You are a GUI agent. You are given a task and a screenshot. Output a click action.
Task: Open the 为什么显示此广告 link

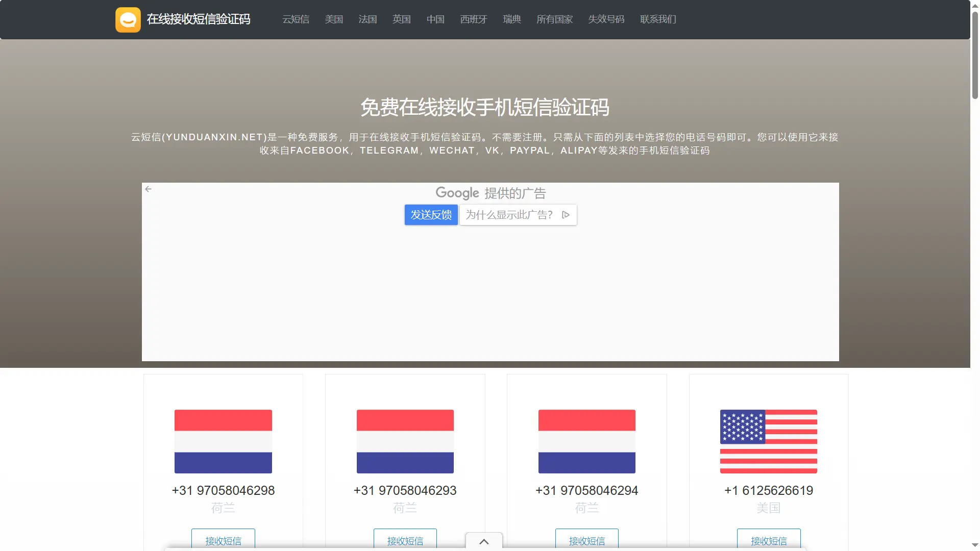(508, 215)
